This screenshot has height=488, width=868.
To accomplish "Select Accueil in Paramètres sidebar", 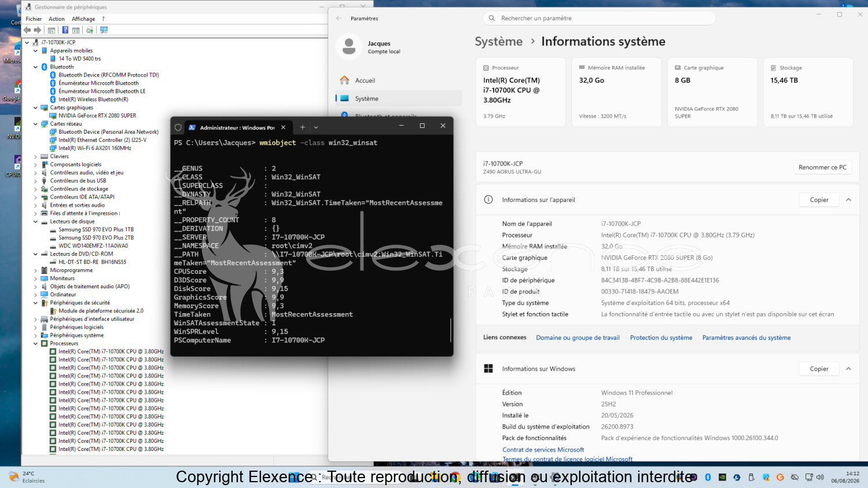I will 398,80.
